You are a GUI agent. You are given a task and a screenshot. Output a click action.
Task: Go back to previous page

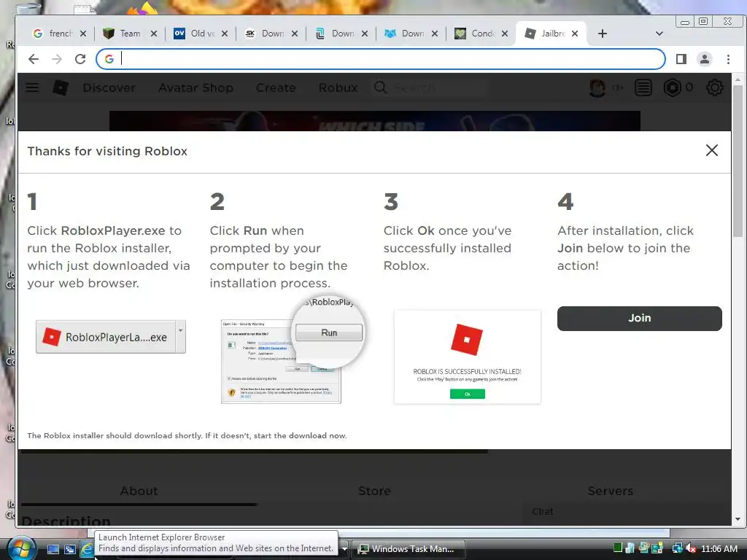click(x=34, y=59)
